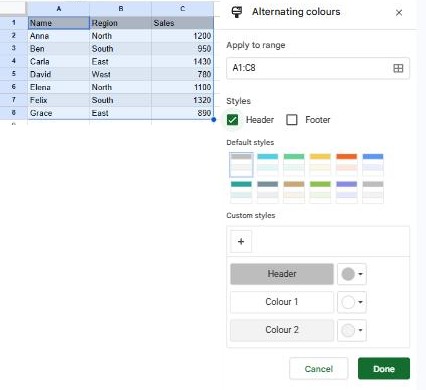The width and height of the screenshot is (426, 390).
Task: Select the lime green default style thumbnail
Action: (x=320, y=192)
